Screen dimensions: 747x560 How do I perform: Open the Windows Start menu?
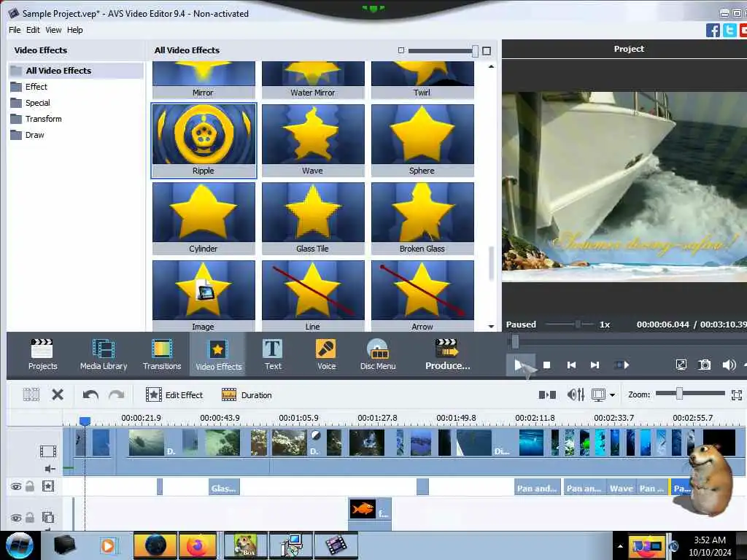[x=20, y=545]
